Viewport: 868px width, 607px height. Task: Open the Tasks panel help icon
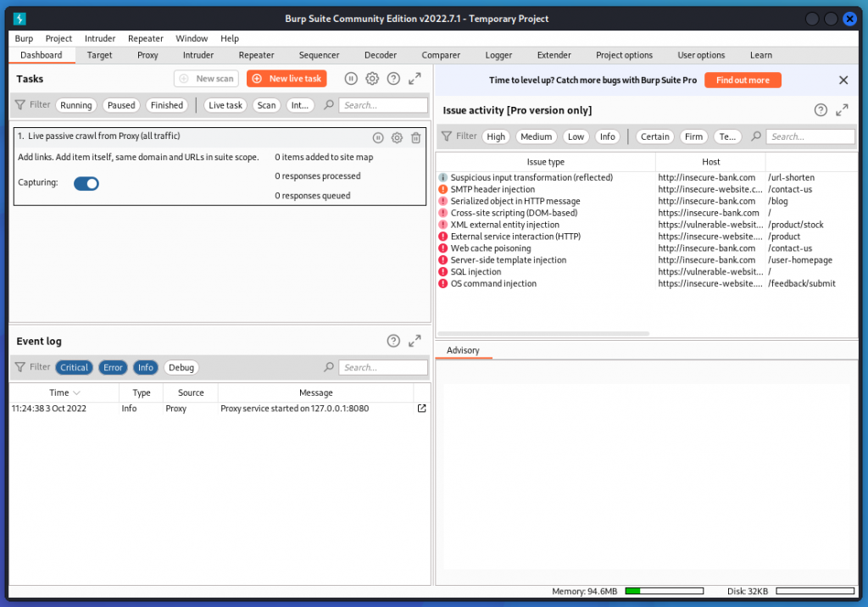[x=393, y=79]
